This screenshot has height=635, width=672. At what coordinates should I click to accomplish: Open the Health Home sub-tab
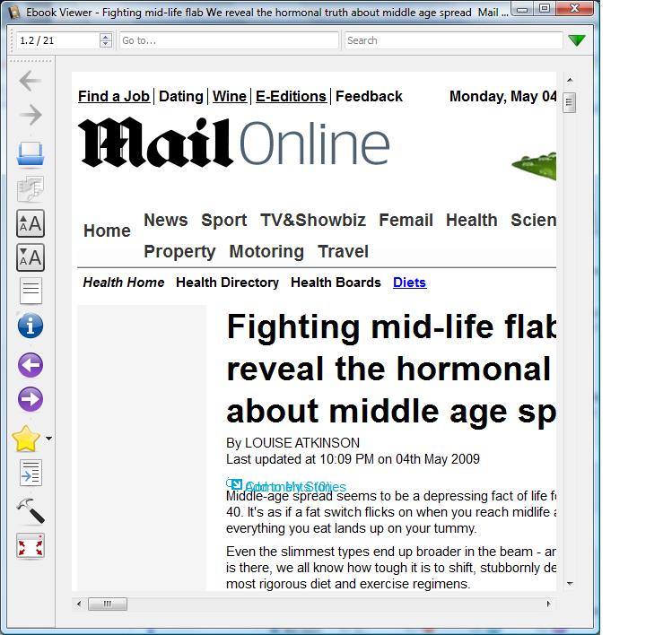coord(124,283)
